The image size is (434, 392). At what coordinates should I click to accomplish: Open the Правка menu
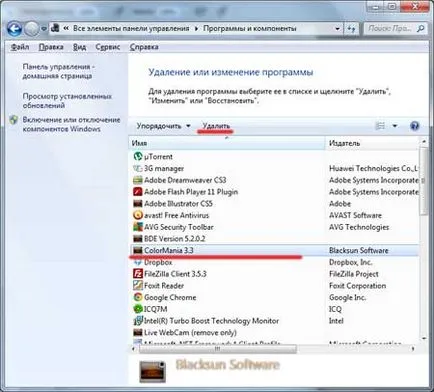(x=51, y=47)
